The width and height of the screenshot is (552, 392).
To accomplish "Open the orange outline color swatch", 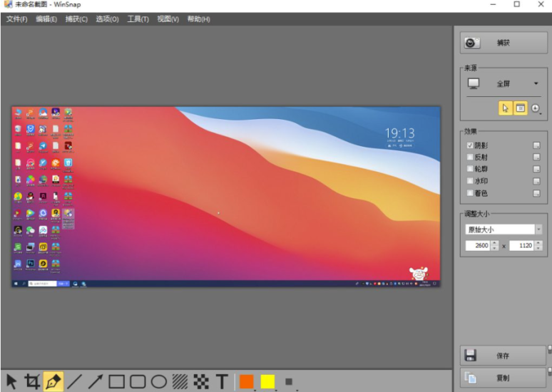I will click(247, 381).
